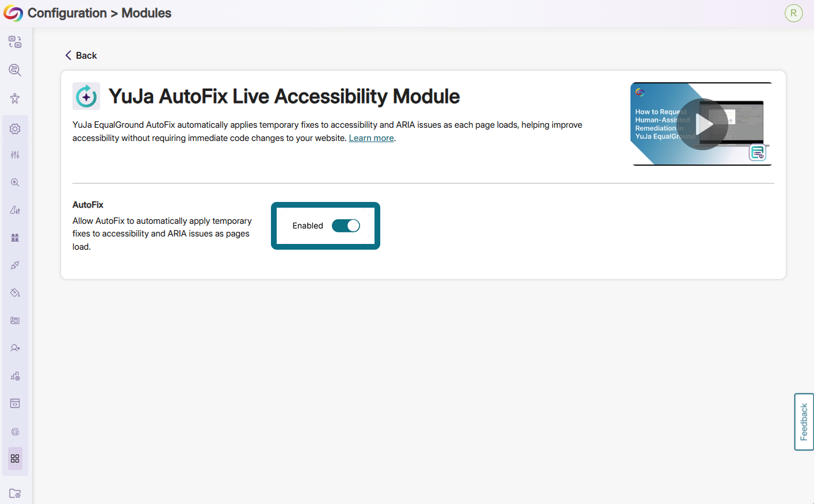Open the letter G icon in sidebar
814x504 pixels.
pos(15,432)
